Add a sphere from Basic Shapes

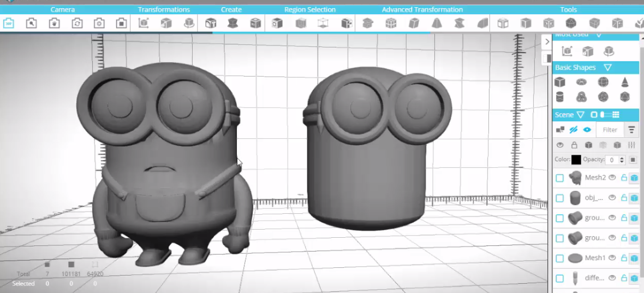coord(603,82)
